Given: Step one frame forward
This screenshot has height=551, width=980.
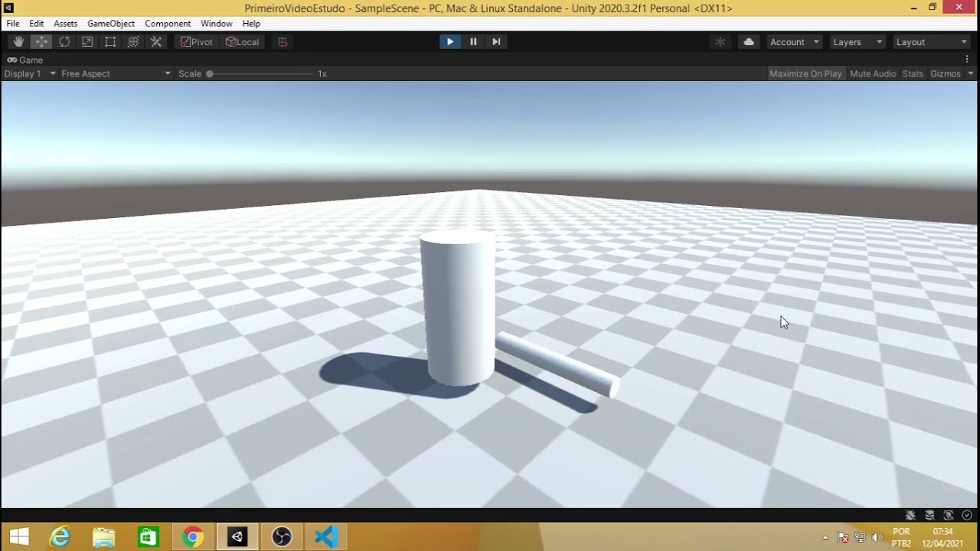Looking at the screenshot, I should (496, 42).
